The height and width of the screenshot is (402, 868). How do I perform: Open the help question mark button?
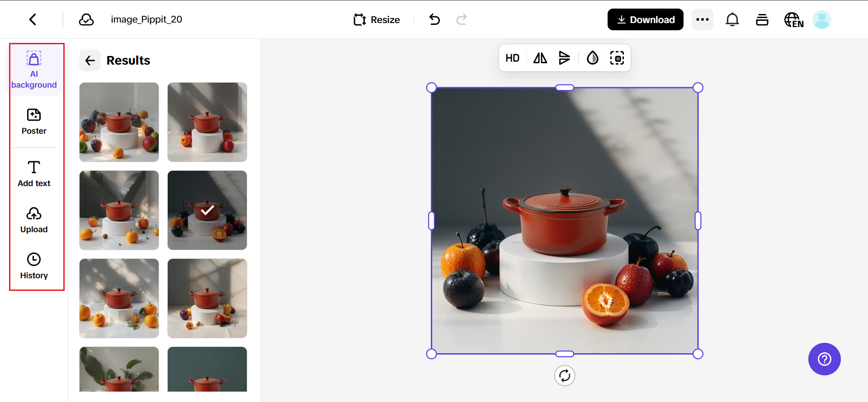(824, 359)
